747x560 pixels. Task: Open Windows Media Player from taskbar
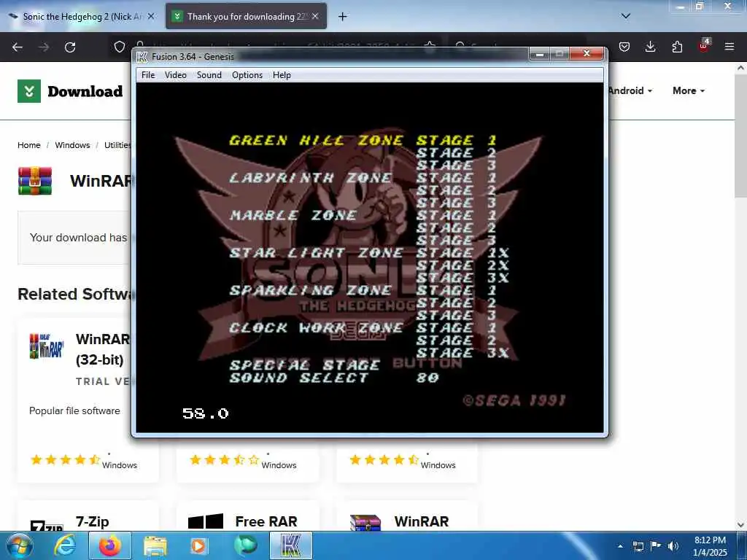198,545
